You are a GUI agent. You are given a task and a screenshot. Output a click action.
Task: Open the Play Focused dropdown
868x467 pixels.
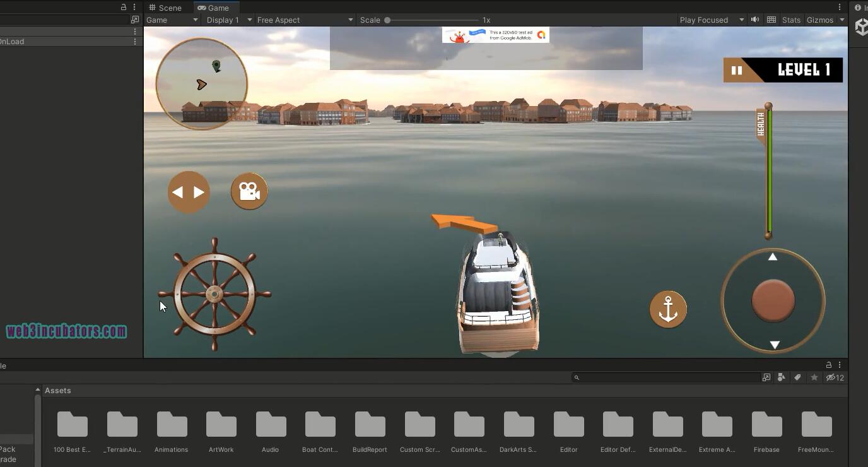[x=712, y=20]
